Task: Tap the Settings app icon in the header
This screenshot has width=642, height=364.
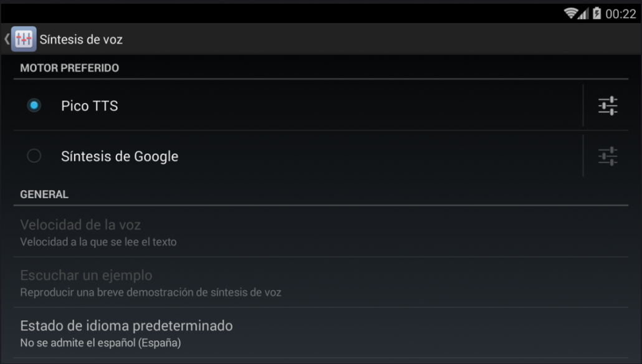Action: click(24, 39)
